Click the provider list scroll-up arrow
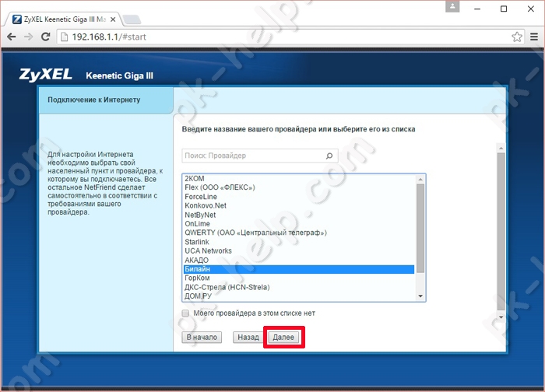Viewport: 545px width, 392px height. (420, 179)
